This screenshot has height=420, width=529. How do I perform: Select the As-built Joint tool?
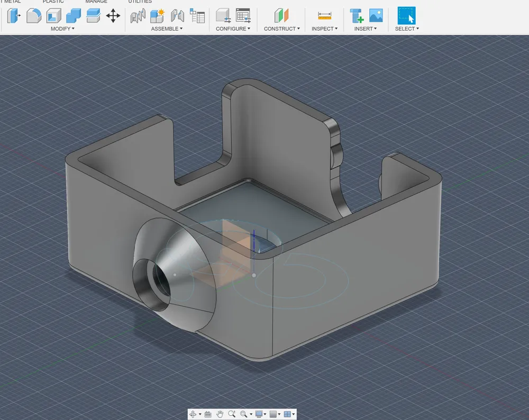pos(177,16)
